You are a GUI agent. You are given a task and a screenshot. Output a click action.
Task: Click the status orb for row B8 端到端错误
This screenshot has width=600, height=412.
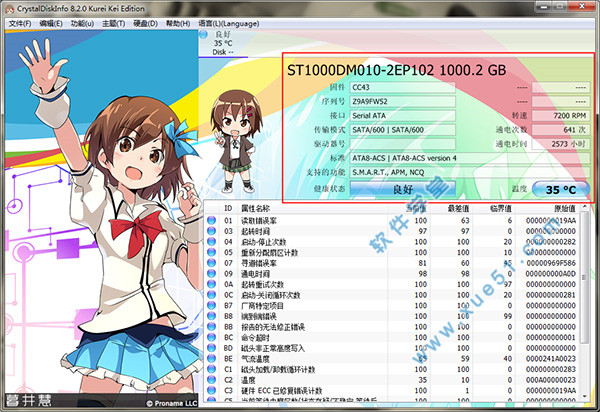[x=211, y=316]
